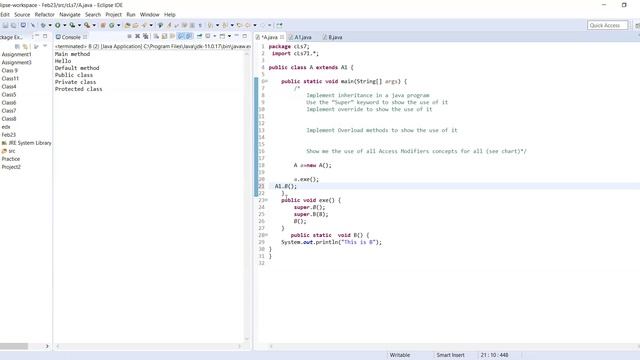Image resolution: width=640 pixels, height=360 pixels.
Task: Select the Assignment1 project
Action: 16,54
